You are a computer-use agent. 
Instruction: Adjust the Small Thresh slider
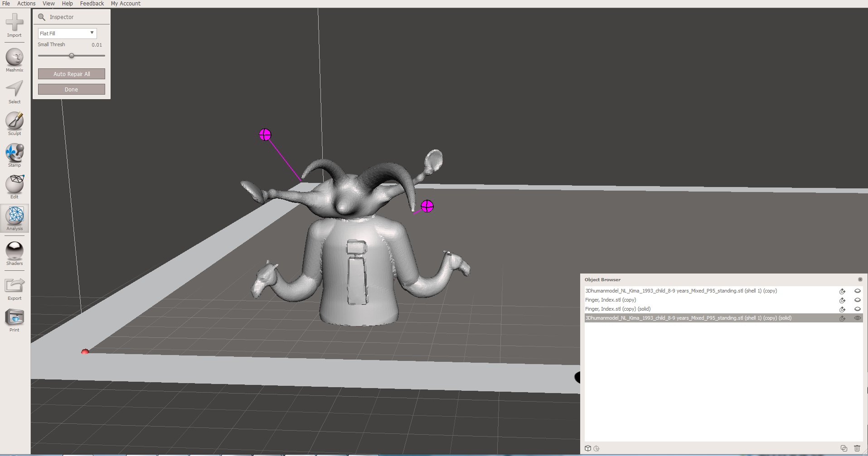[71, 55]
